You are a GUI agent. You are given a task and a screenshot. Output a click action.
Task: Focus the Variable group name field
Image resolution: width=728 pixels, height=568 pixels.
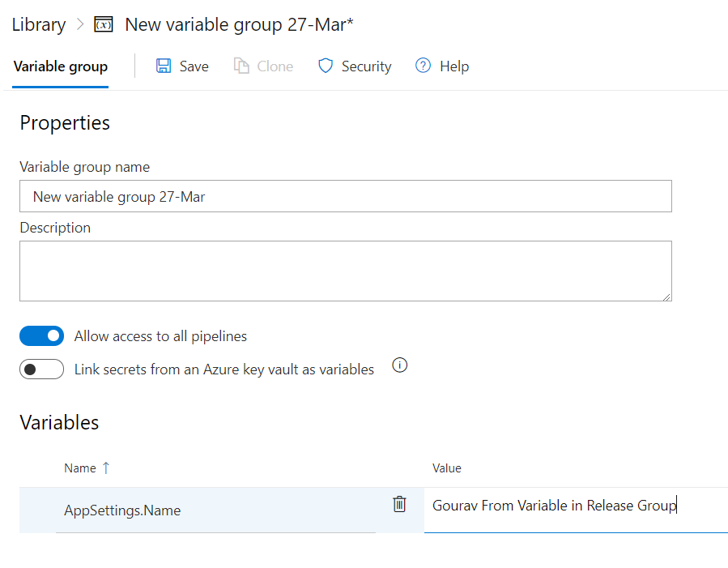[346, 196]
